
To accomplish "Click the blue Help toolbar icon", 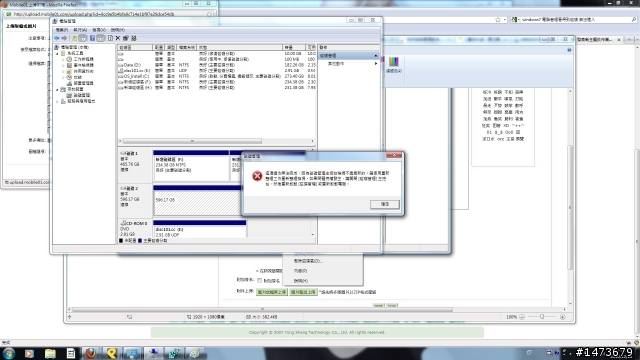I will click(x=92, y=38).
